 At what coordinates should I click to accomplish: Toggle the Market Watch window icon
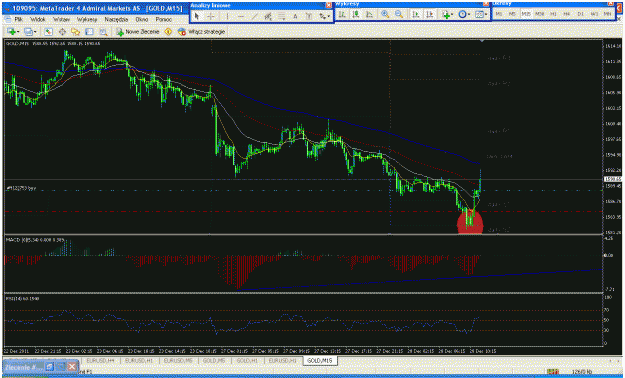[49, 32]
